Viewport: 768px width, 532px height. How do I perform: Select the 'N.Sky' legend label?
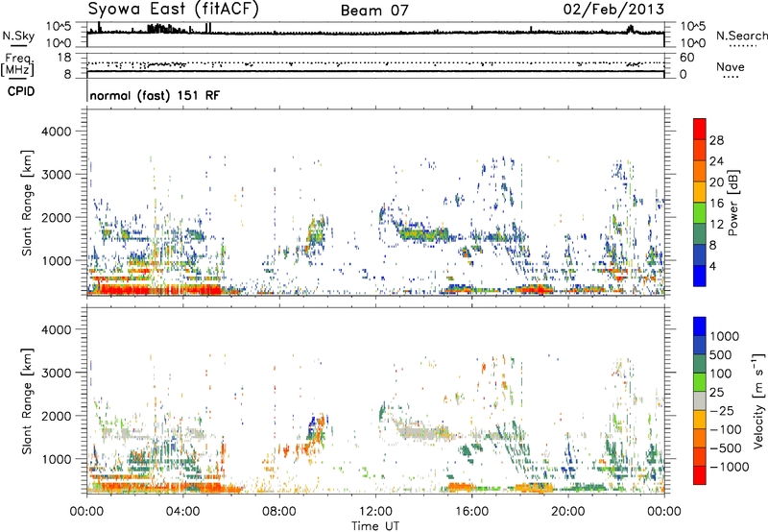pyautogui.click(x=18, y=36)
